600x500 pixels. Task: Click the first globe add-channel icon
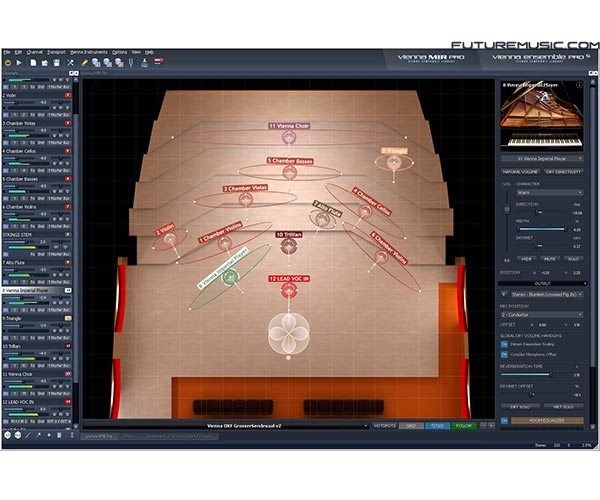coord(96,63)
